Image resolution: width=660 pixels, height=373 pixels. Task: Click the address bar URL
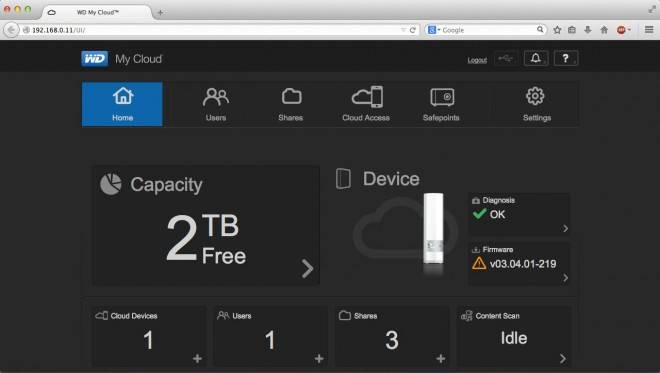[59, 30]
